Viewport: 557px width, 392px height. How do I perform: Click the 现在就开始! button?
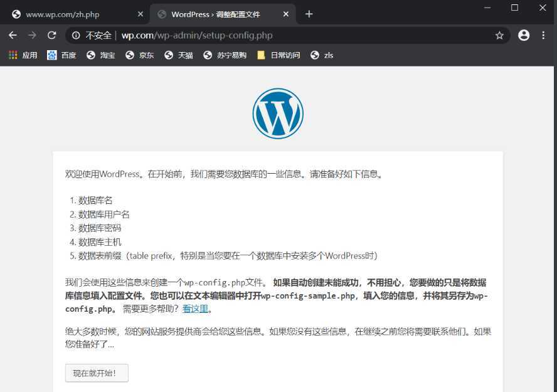point(97,373)
